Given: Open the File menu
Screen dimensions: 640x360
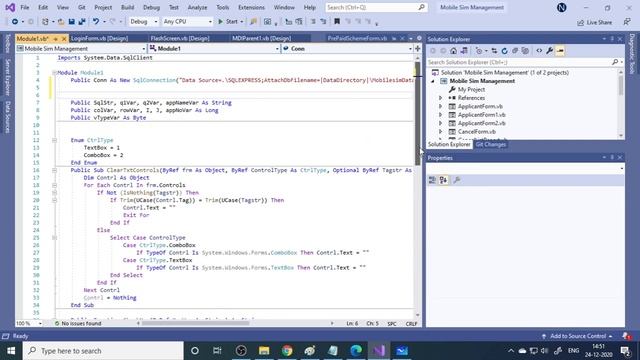Looking at the screenshot, I should [x=24, y=7].
